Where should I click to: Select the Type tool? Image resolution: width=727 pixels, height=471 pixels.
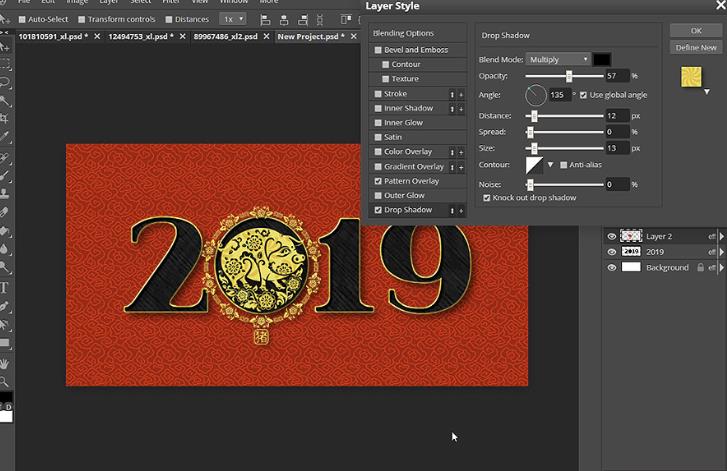[4, 287]
